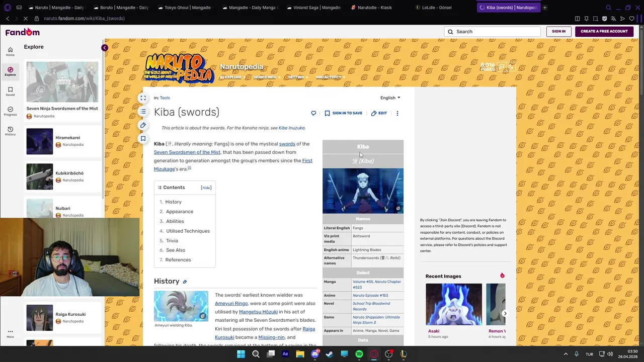Jump to Appearance in Contents
The height and width of the screenshot is (362, 644).
tap(180, 212)
